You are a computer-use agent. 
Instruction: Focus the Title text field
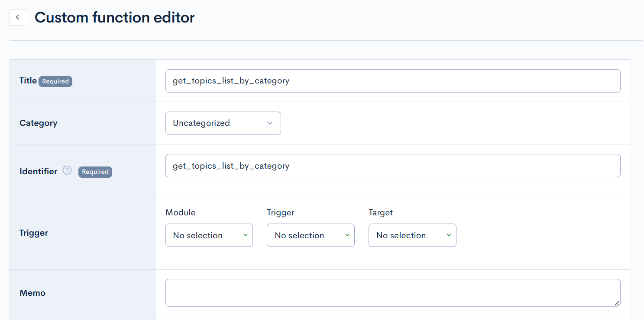pyautogui.click(x=392, y=81)
